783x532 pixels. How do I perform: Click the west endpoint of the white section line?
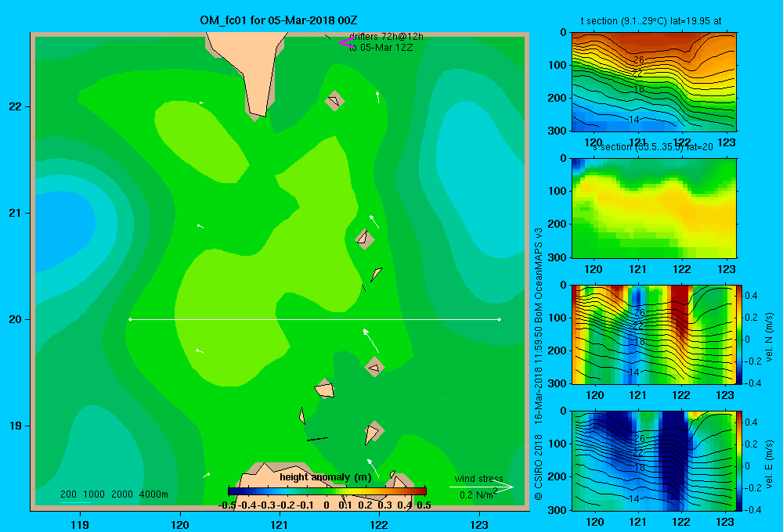pyautogui.click(x=130, y=319)
